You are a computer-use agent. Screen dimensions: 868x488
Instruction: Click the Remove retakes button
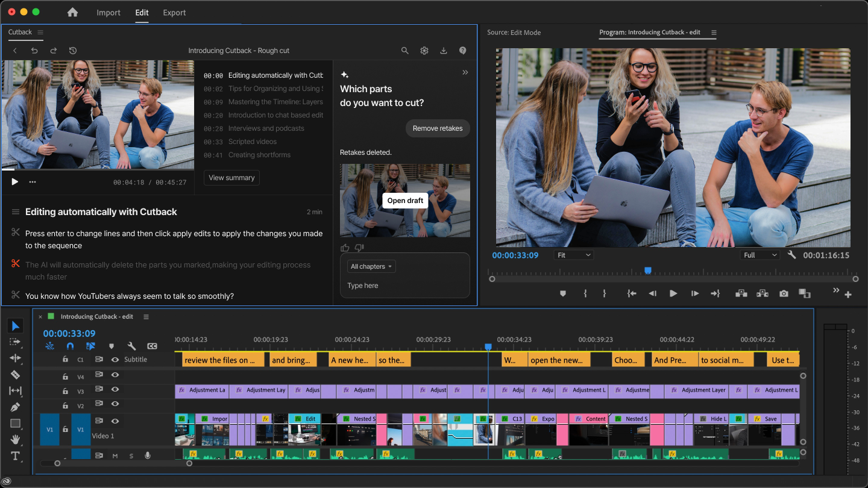pyautogui.click(x=438, y=128)
